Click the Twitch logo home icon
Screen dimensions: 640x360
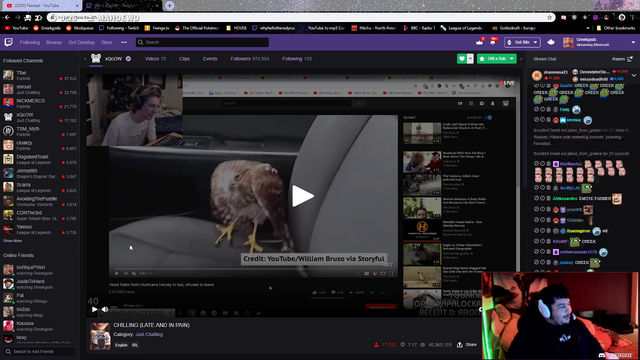(8, 42)
